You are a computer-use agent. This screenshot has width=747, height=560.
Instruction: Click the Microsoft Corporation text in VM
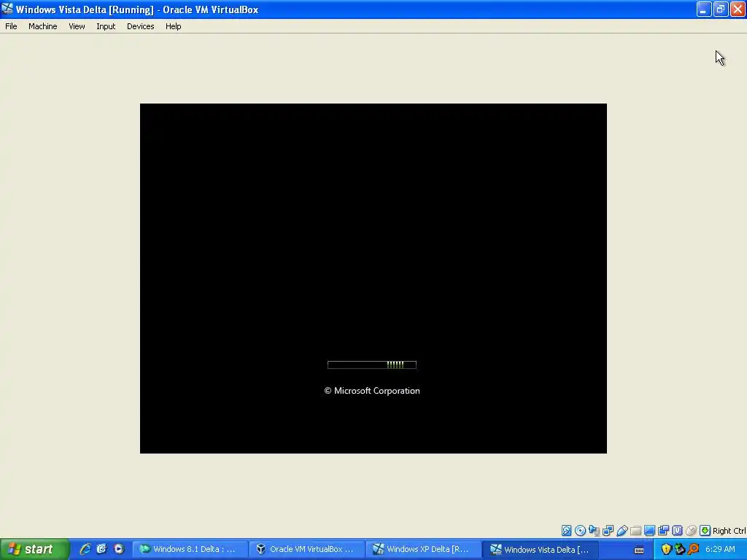[372, 391]
